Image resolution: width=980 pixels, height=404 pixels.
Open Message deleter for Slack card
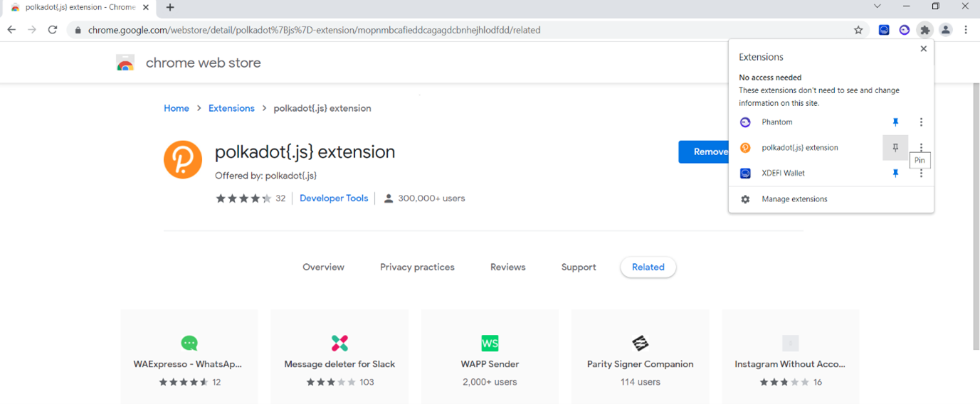tap(339, 356)
